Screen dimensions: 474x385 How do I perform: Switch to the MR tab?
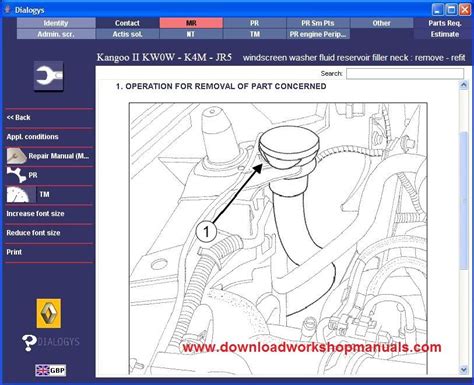tap(191, 23)
